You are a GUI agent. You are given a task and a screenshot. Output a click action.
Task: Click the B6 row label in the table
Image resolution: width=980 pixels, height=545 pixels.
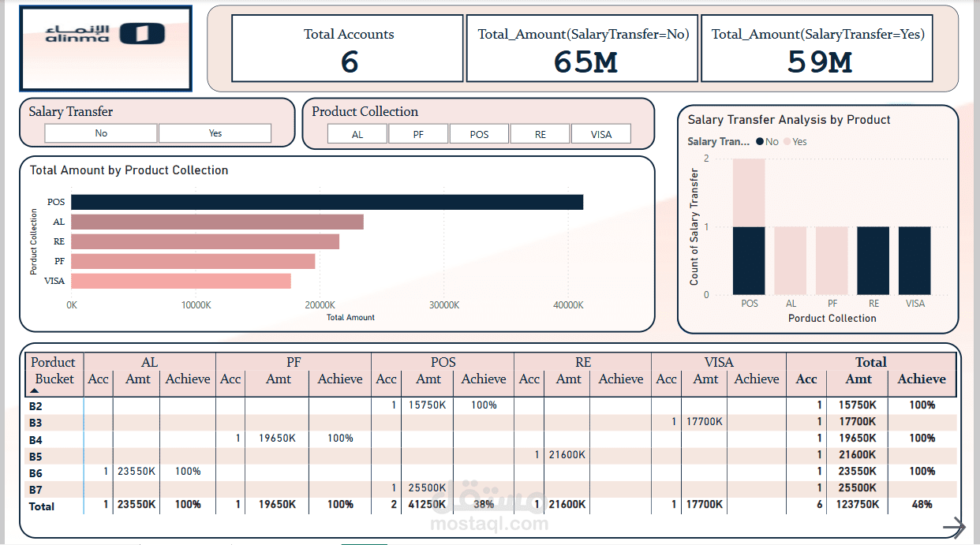click(x=36, y=472)
